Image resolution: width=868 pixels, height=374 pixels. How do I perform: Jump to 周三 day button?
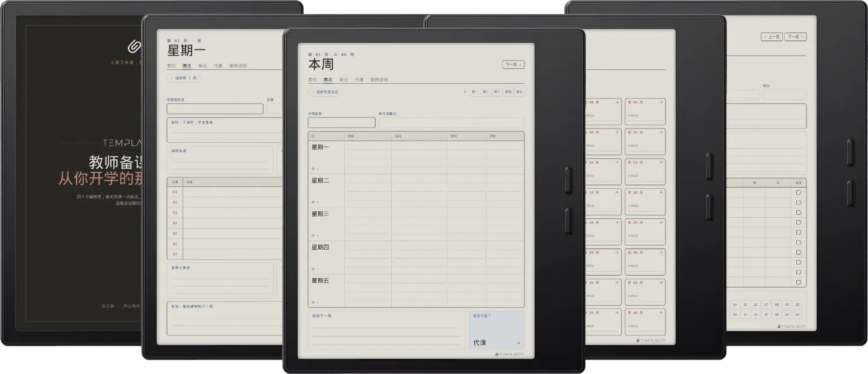pyautogui.click(x=497, y=92)
